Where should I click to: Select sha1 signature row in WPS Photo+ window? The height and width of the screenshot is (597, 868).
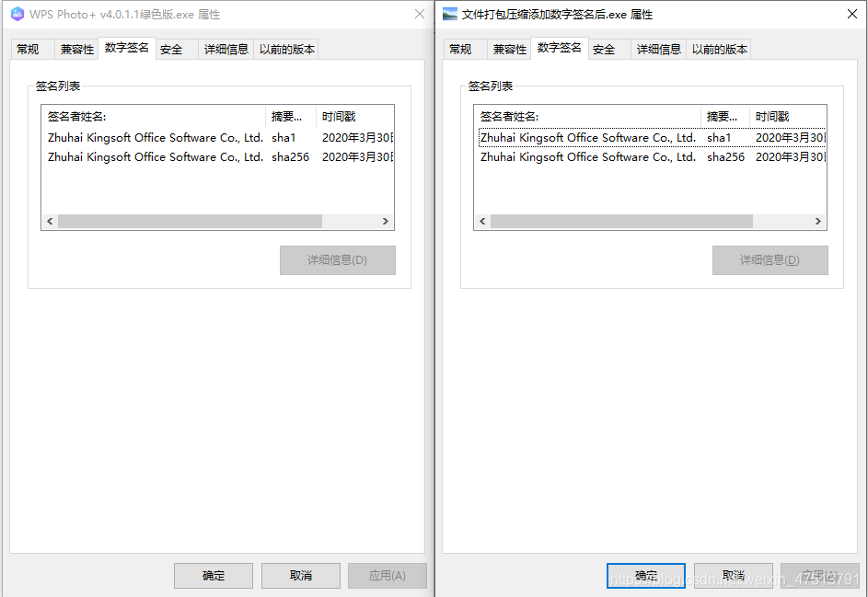tap(217, 138)
